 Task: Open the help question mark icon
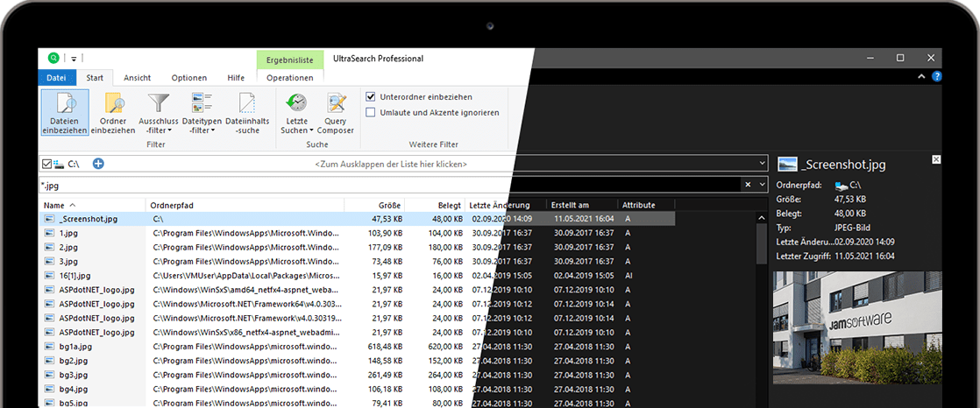[x=936, y=77]
